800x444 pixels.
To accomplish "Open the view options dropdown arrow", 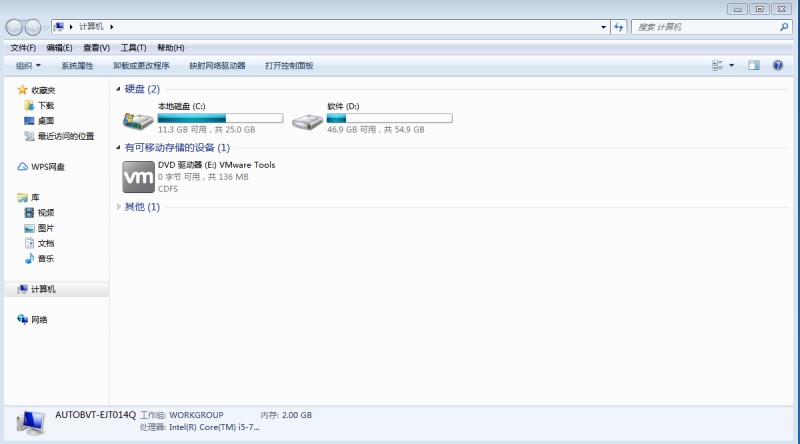I will click(x=732, y=65).
